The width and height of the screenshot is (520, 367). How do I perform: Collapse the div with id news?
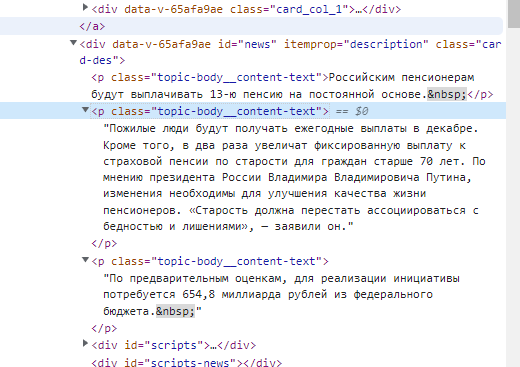pos(73,43)
